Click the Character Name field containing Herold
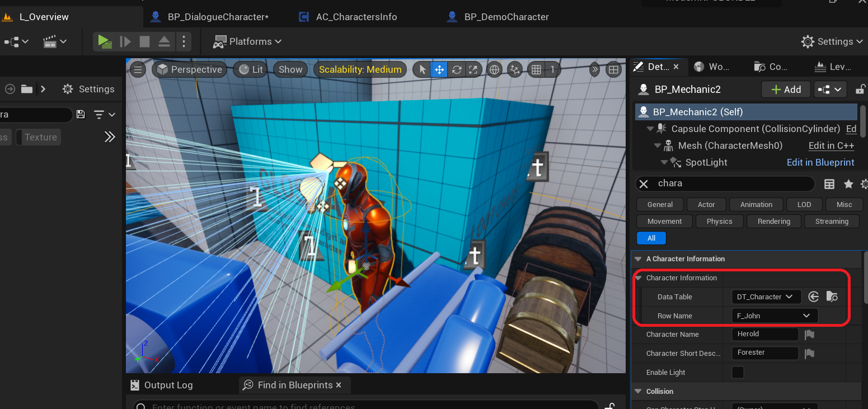The image size is (868, 409). (x=765, y=335)
